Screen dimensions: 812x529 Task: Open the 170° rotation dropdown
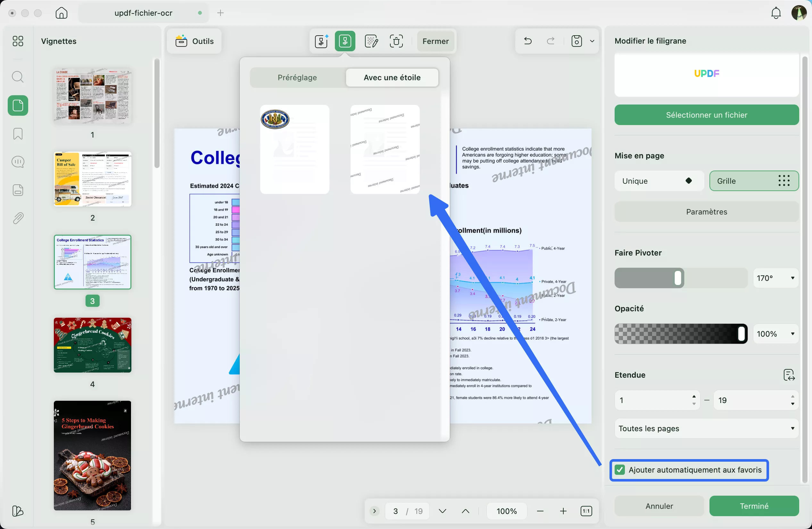[x=775, y=278]
